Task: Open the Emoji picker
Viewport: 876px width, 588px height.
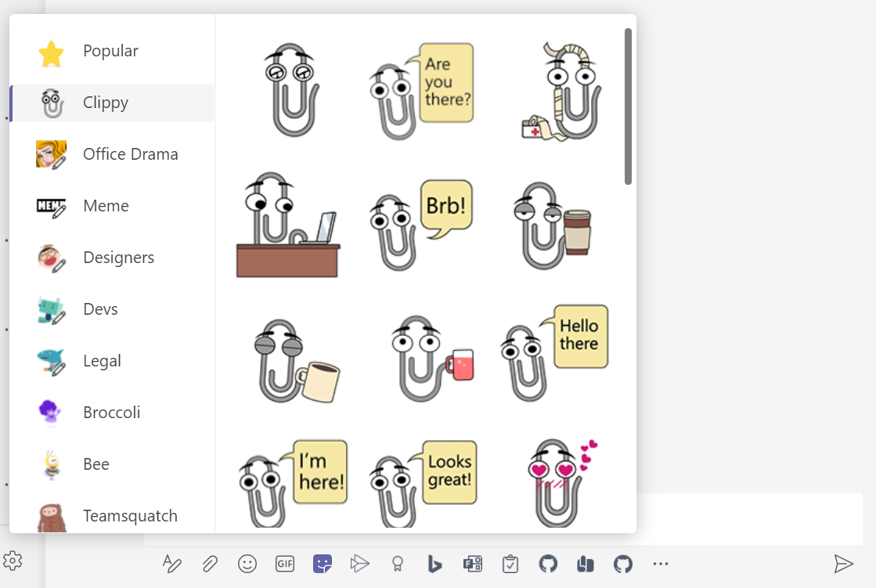Action: click(247, 563)
